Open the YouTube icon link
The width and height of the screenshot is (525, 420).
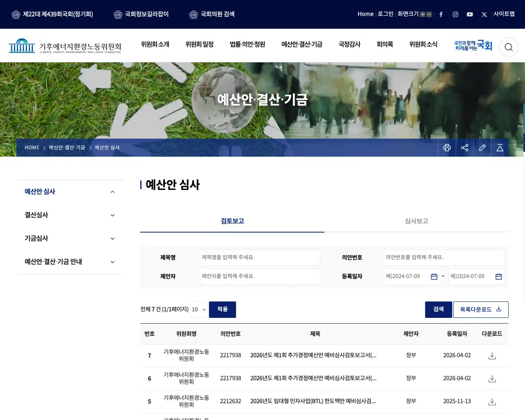point(470,14)
